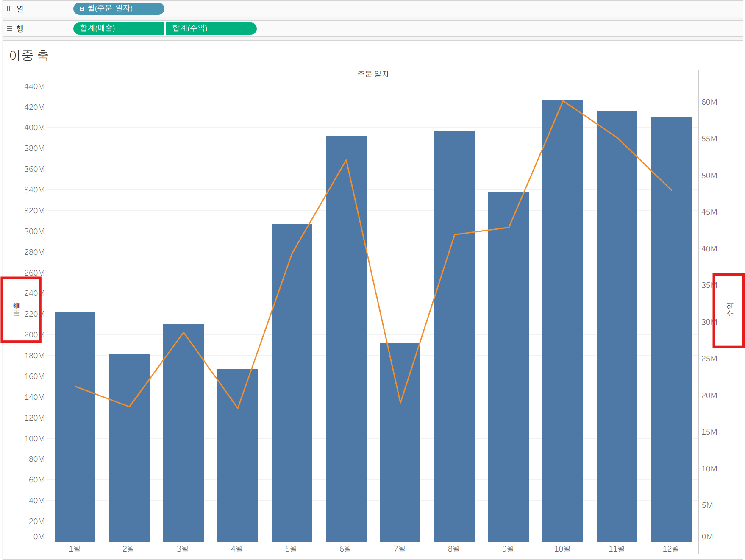Screen dimensions: 745x560
Task: Click the 이중 축 chart title
Action: point(29,55)
